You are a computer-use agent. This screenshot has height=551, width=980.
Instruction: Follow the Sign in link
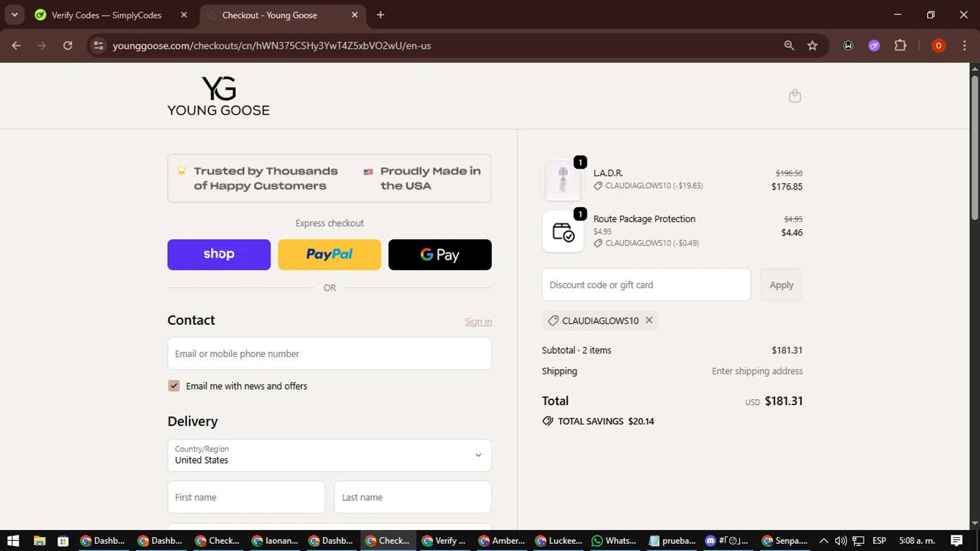[478, 322]
